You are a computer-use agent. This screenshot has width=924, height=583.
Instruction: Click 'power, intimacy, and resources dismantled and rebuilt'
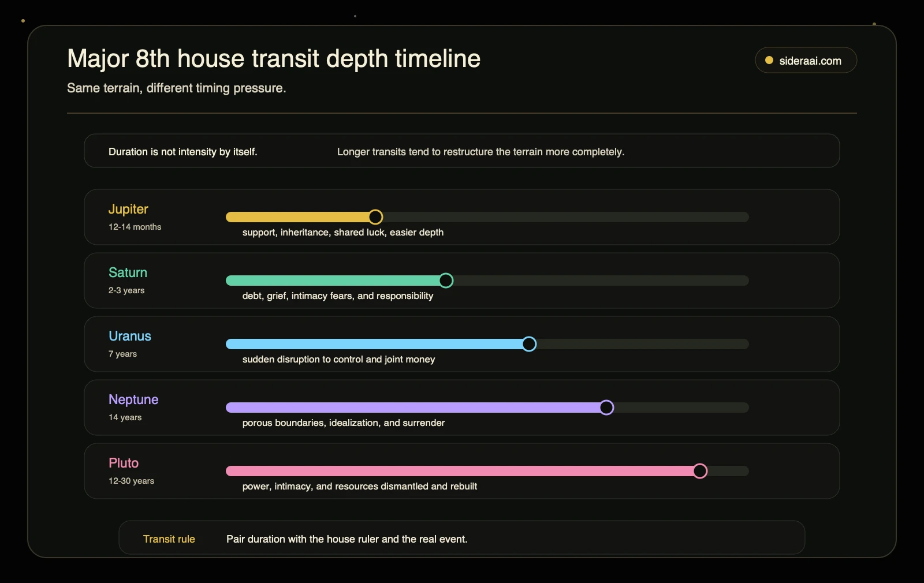click(360, 486)
